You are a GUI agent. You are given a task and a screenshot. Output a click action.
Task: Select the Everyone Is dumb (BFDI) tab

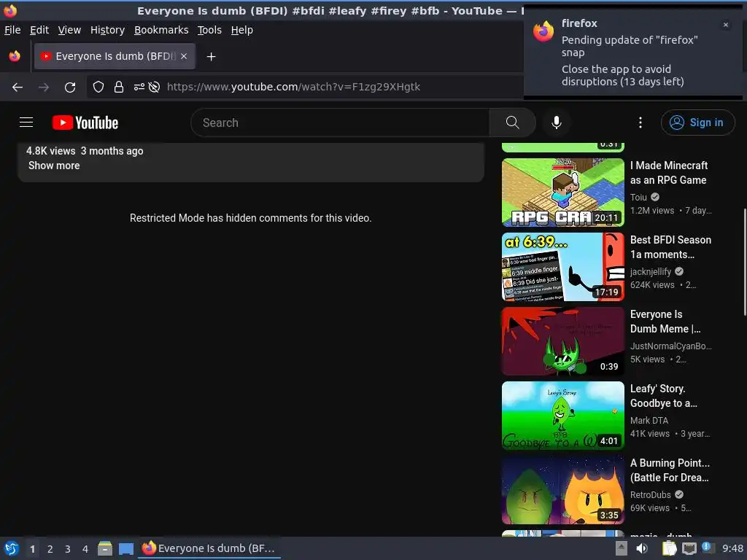(x=115, y=56)
